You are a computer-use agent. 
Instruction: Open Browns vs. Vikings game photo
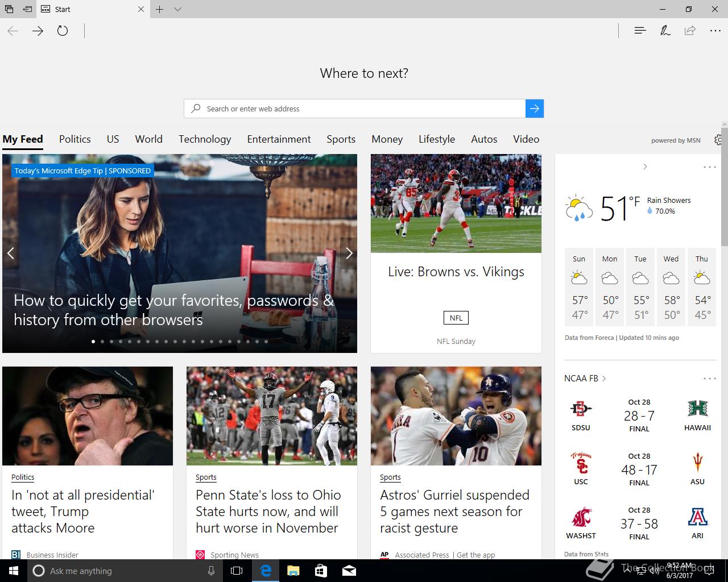[456, 203]
